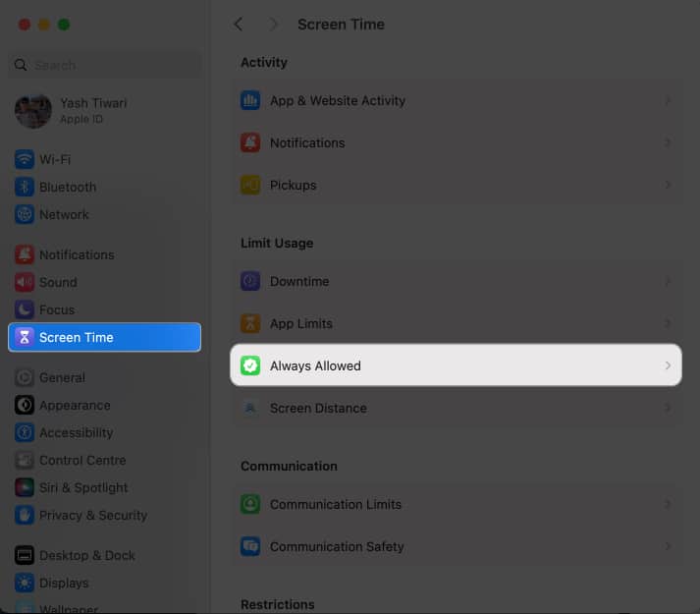Open the Always Allowed label
The image size is (700, 614).
point(315,366)
